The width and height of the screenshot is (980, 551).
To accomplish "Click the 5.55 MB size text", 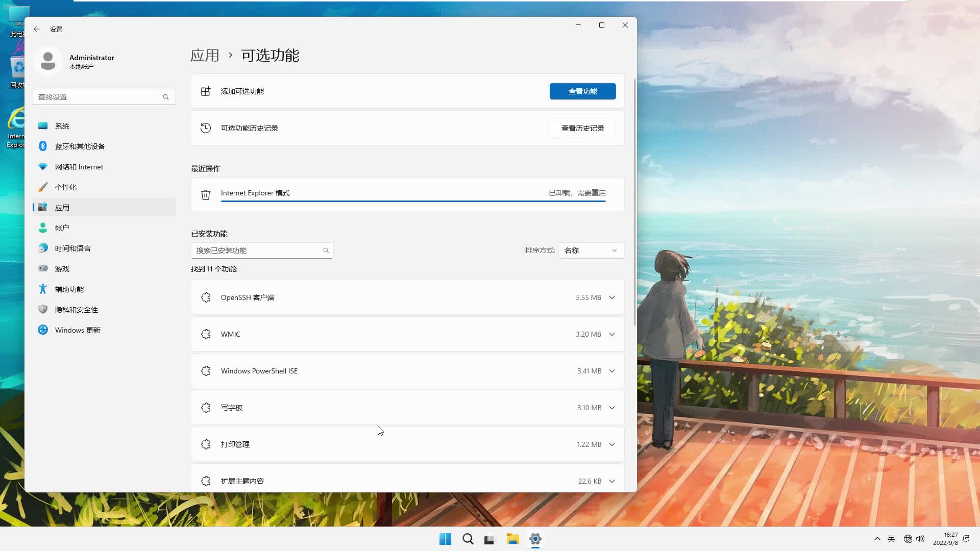I will (588, 297).
